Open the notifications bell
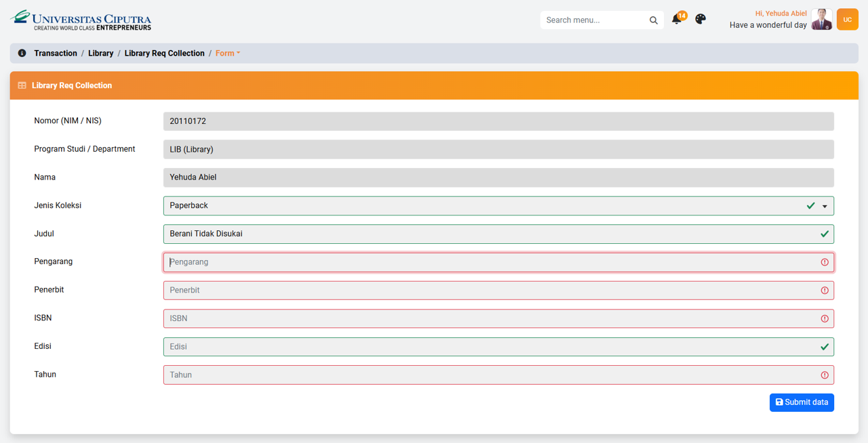The image size is (868, 443). tap(677, 20)
